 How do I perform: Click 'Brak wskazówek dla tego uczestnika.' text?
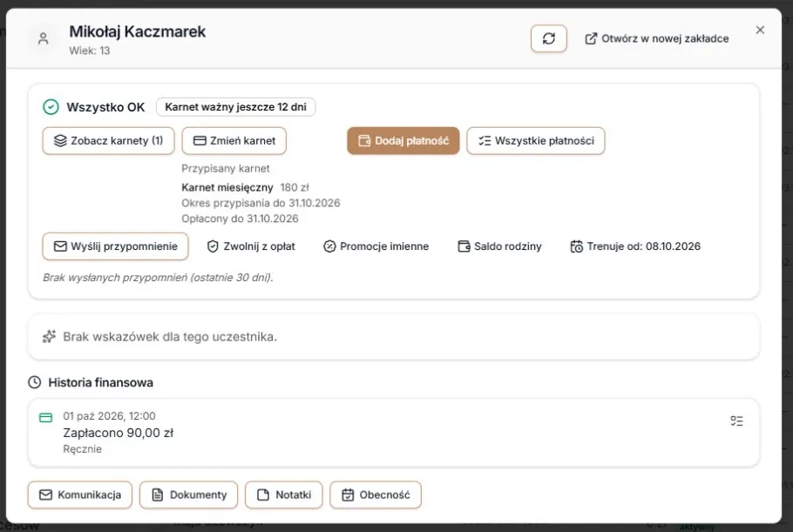(x=170, y=336)
